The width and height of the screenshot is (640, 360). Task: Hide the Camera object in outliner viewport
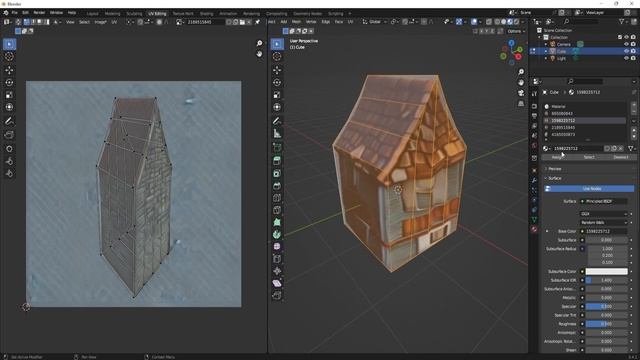tap(626, 44)
